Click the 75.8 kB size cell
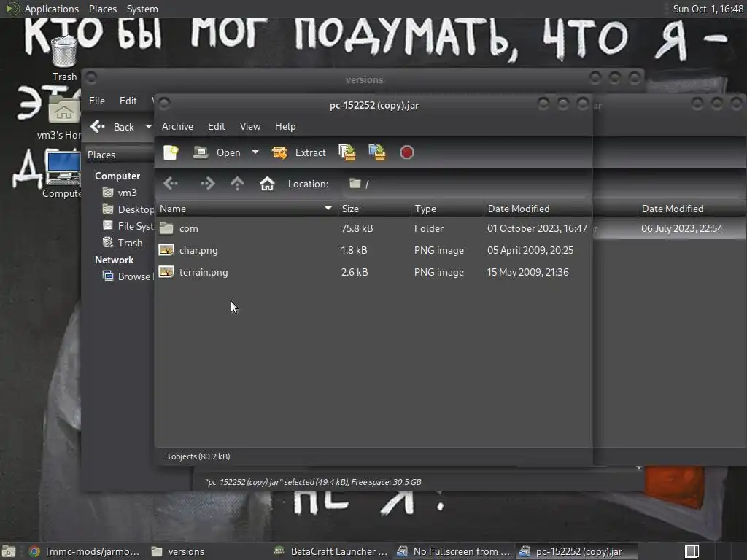The image size is (747, 560). point(357,228)
